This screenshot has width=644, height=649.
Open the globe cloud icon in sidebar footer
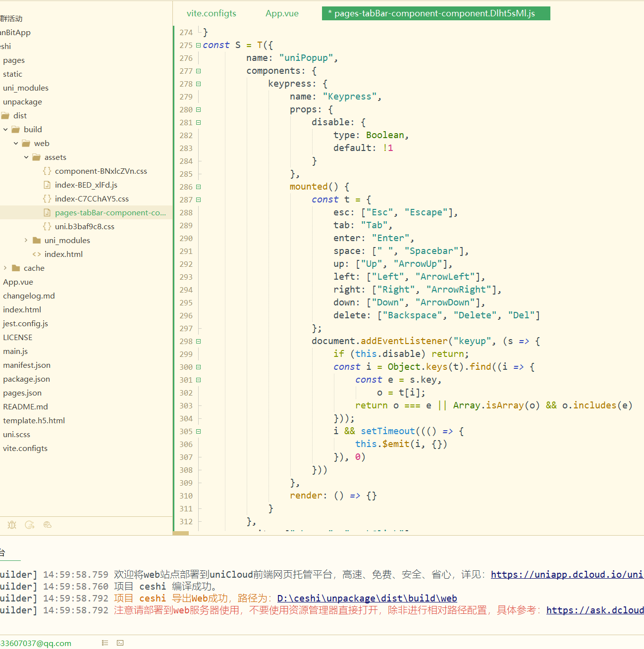pyautogui.click(x=48, y=525)
